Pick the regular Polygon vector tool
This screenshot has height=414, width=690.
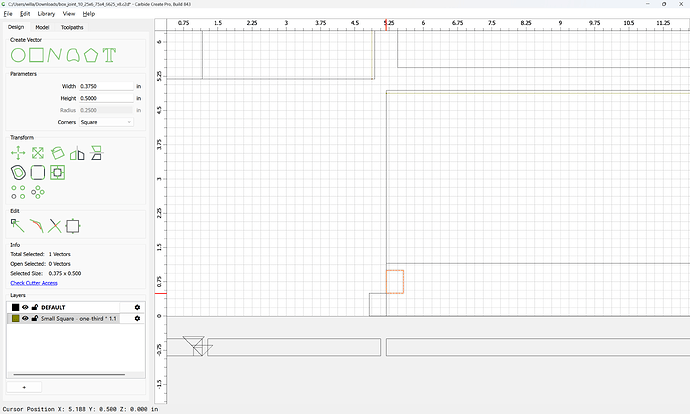click(x=91, y=55)
